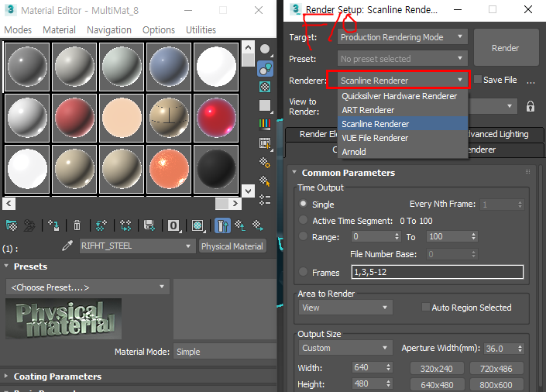Screen dimensions: 546x392
Task: Open the Modes menu
Action: [18, 30]
